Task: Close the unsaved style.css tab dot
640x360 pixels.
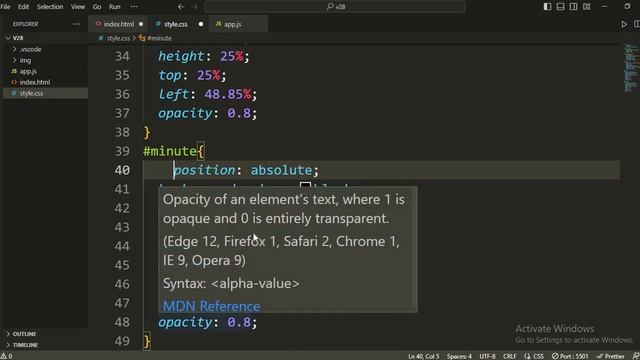Action: coord(201,24)
